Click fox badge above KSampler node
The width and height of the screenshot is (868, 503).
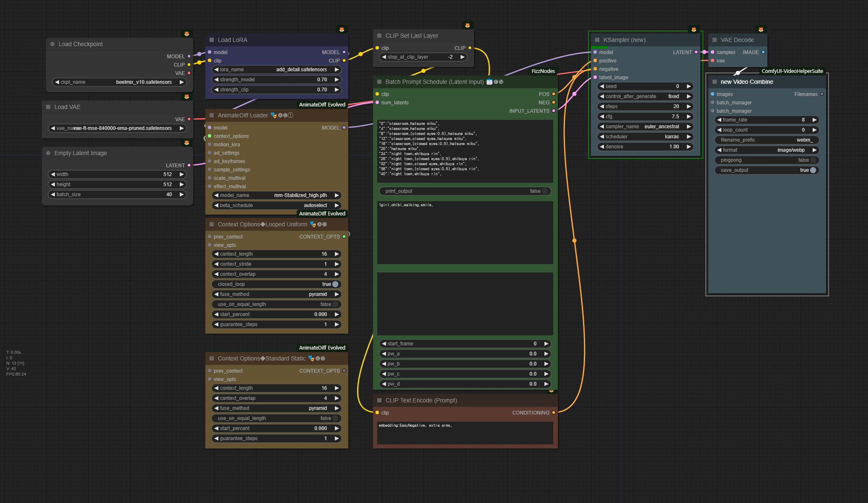[x=694, y=29]
